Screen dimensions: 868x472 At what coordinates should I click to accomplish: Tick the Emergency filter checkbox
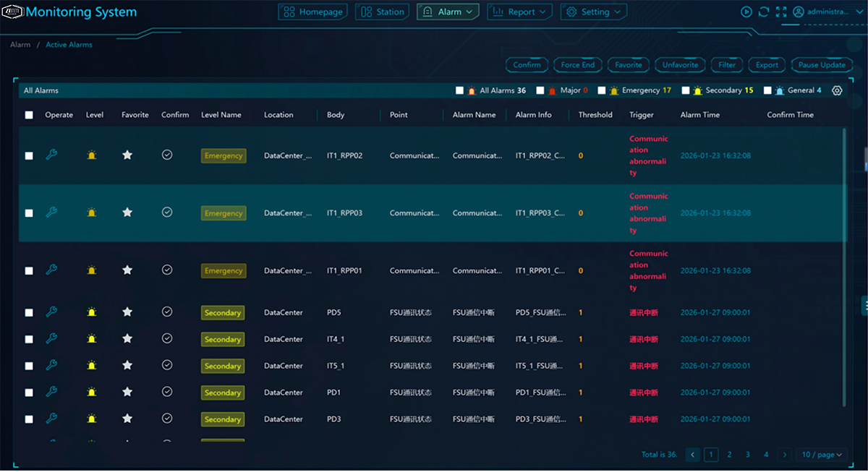point(602,90)
